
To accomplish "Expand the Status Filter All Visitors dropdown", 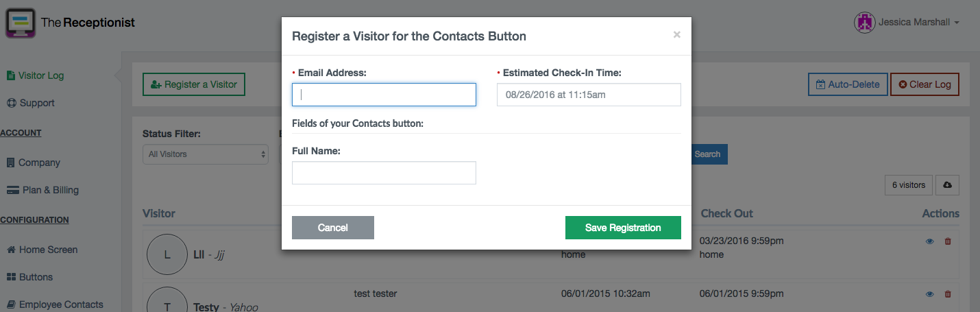I will [205, 154].
